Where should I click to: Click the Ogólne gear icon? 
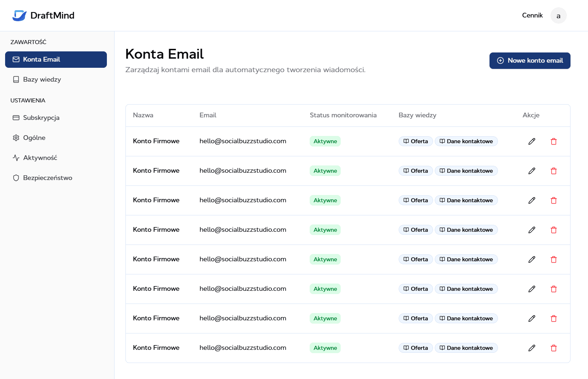coord(16,138)
